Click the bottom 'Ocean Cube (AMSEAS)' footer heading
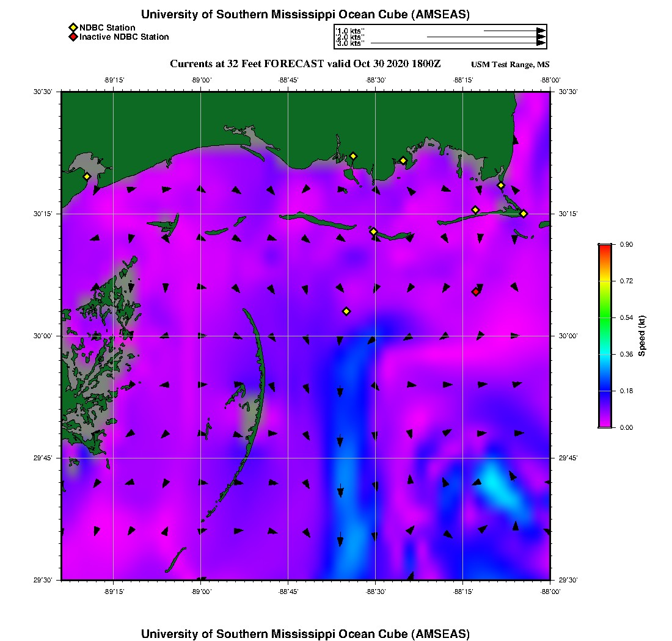Screen dimensions: 672x641 (305, 634)
